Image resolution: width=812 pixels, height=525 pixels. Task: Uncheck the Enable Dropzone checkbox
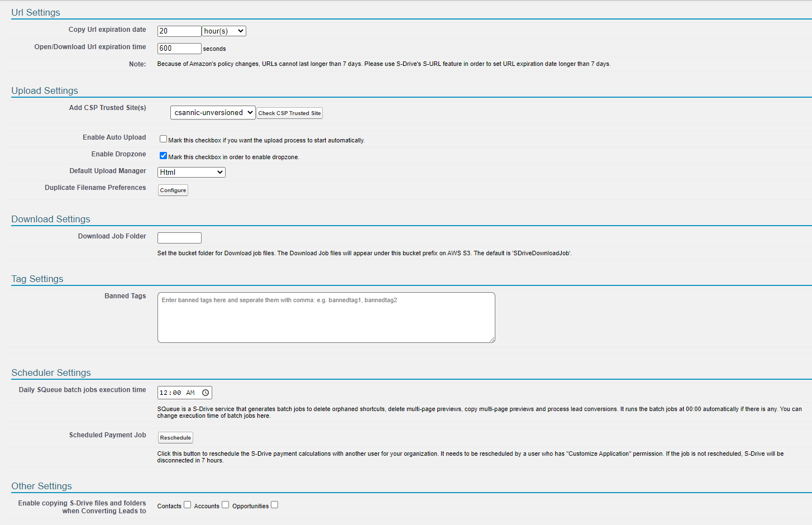tap(163, 156)
